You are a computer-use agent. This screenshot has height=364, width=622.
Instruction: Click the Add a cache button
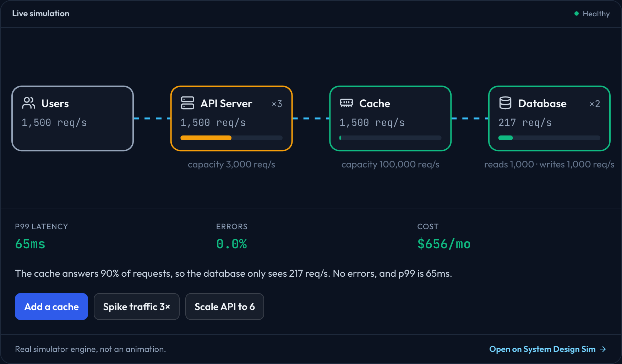[51, 307]
